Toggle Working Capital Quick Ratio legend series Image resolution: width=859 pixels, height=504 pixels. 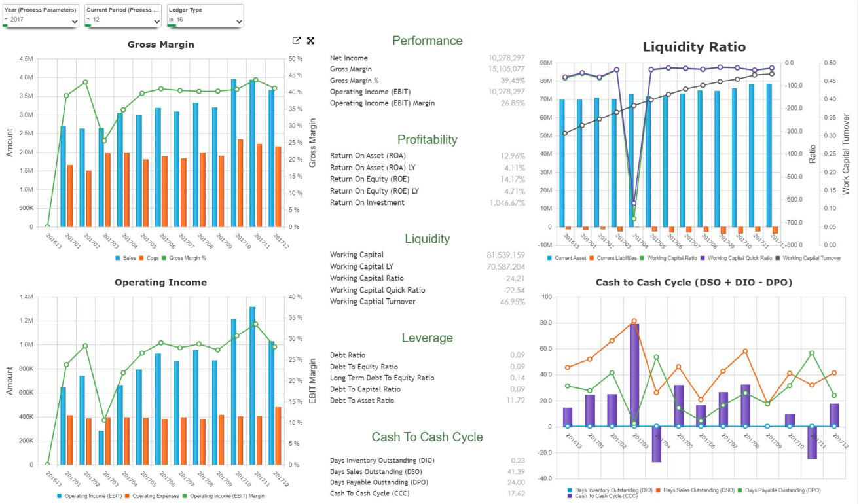tap(737, 258)
